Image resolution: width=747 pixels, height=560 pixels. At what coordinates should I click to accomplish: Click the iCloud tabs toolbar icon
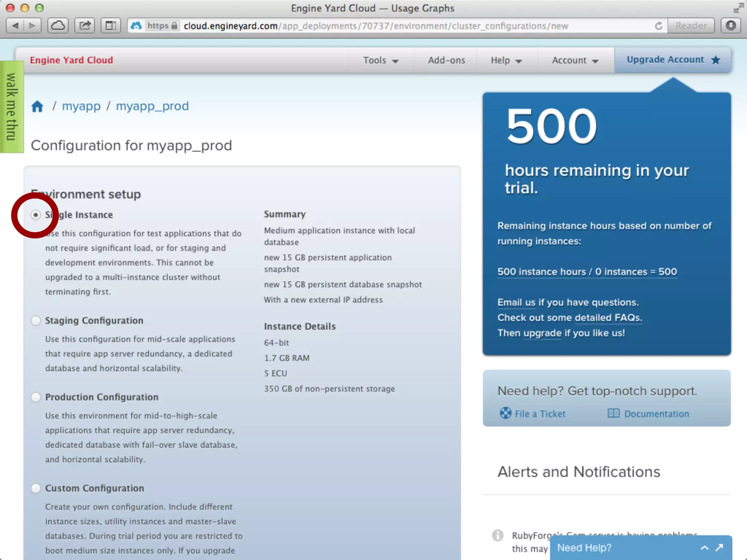tap(58, 26)
